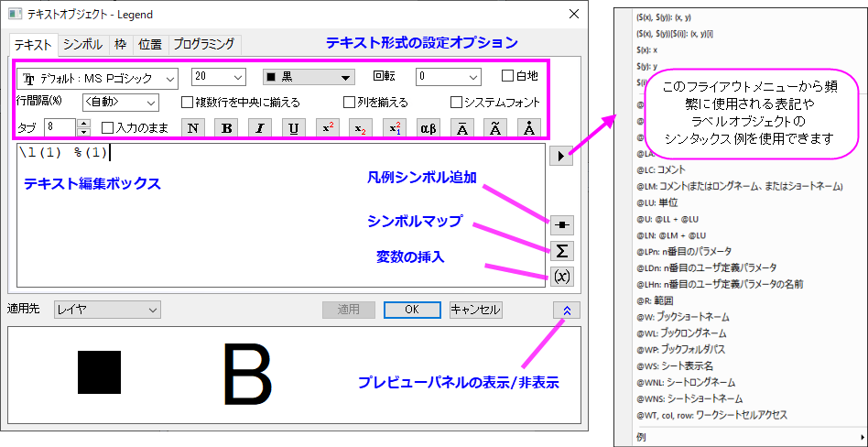The image size is (868, 447).
Task: Collapse the preview panel with chevron button
Action: coord(566,311)
